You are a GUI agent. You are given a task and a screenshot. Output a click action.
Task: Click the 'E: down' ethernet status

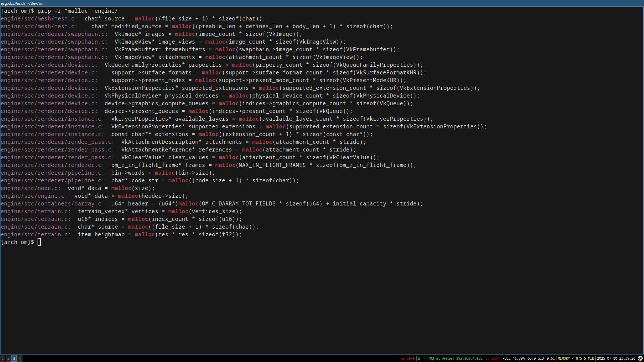click(x=492, y=359)
